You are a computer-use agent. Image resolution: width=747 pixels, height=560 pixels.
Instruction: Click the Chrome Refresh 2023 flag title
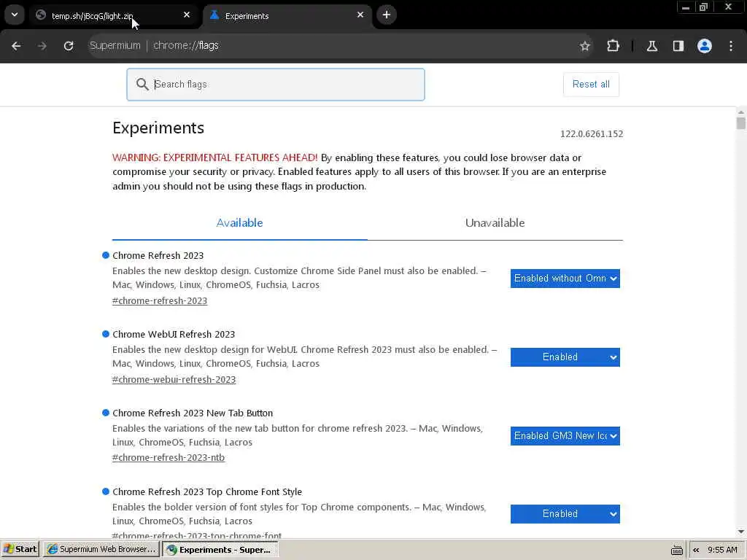click(x=158, y=256)
